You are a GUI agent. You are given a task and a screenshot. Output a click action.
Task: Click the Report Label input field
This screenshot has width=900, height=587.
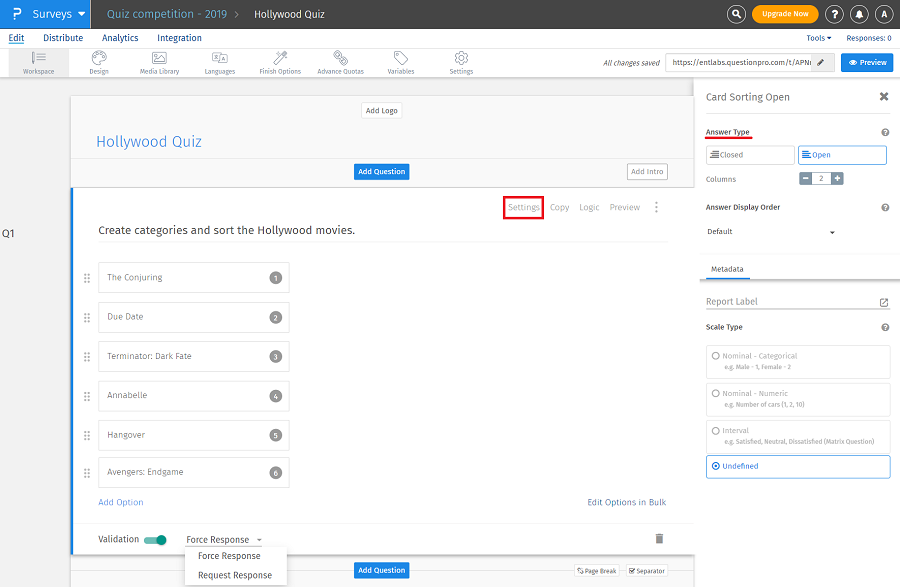(x=790, y=302)
